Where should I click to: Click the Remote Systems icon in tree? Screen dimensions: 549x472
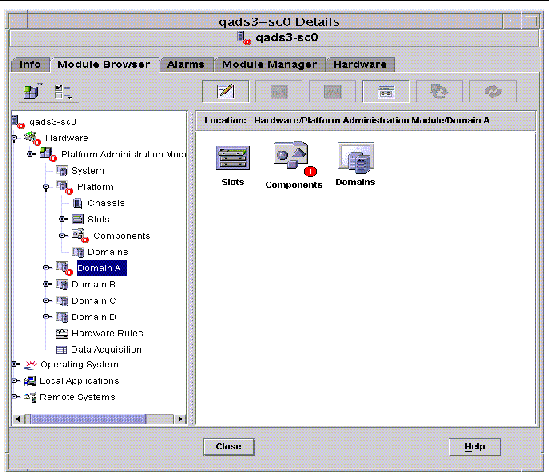[x=30, y=397]
